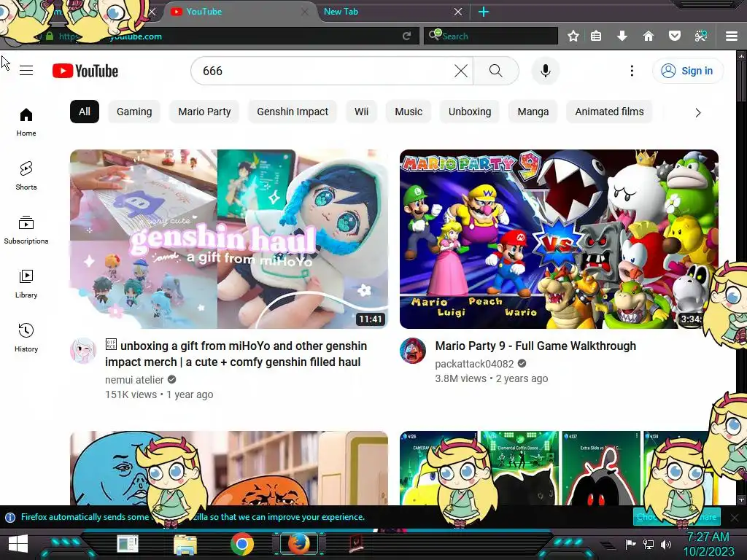Select the Genshin Impact filter chip
Screen dimensions: 747x560
[293, 112]
